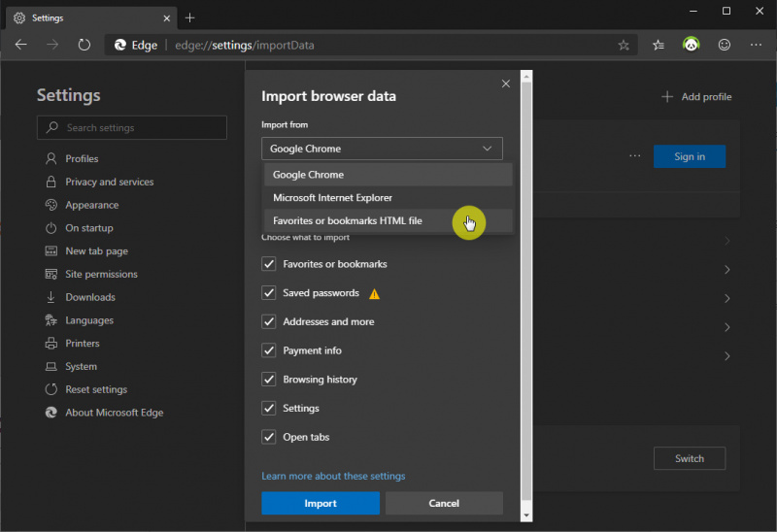Click the Switch profile button
This screenshot has height=532, width=777.
690,458
